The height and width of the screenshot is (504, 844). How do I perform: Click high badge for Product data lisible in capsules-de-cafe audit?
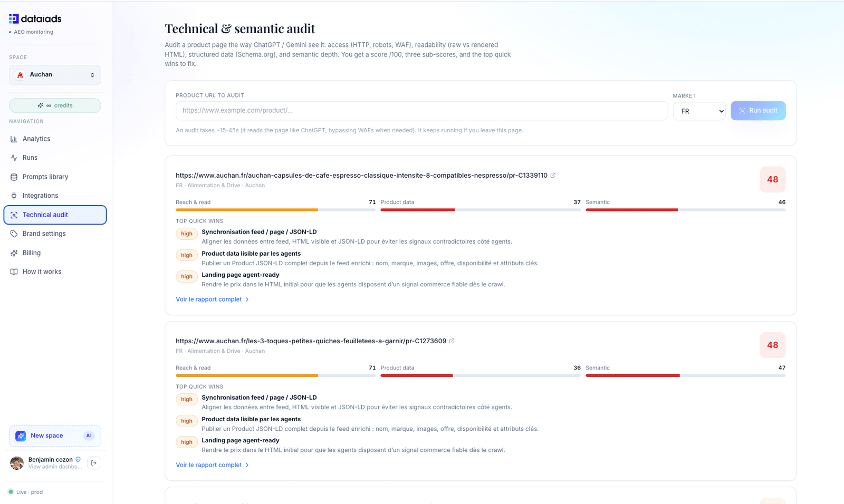tap(187, 255)
